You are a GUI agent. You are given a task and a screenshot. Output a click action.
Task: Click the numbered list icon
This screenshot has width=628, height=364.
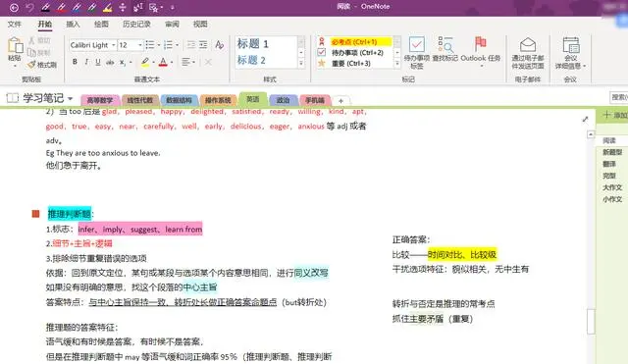pos(168,45)
